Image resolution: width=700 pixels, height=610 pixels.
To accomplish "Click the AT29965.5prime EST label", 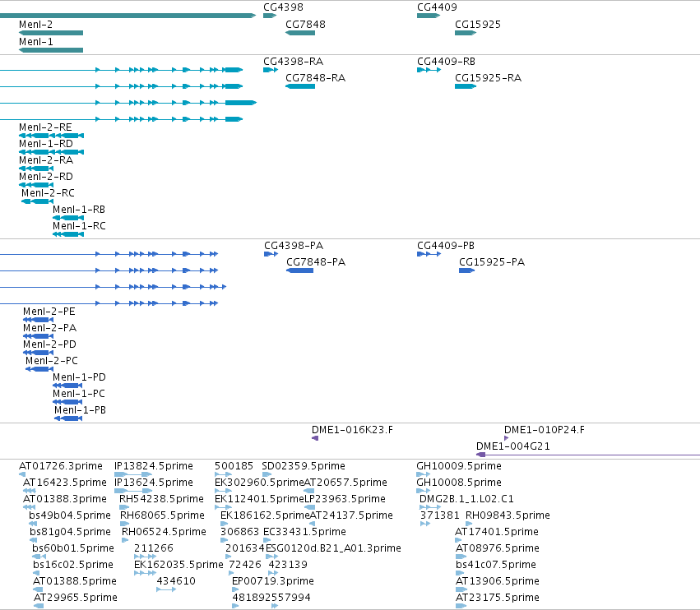I will coord(76,597).
